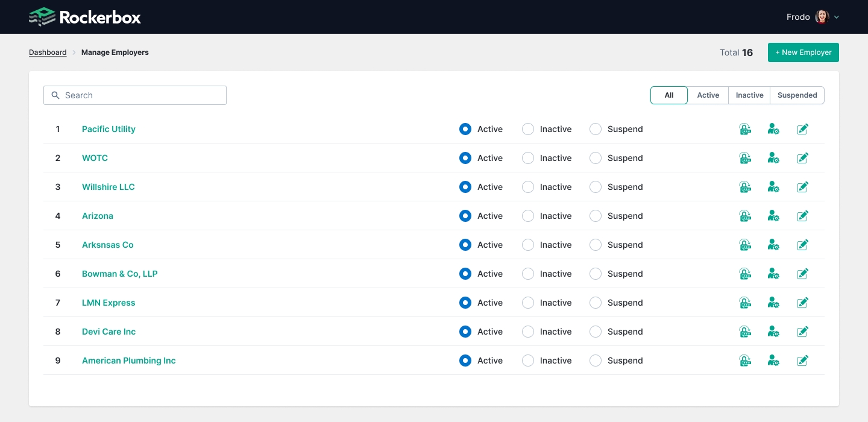The width and height of the screenshot is (868, 422).
Task: Click reset password icon for Pacific Utility
Action: tap(745, 129)
